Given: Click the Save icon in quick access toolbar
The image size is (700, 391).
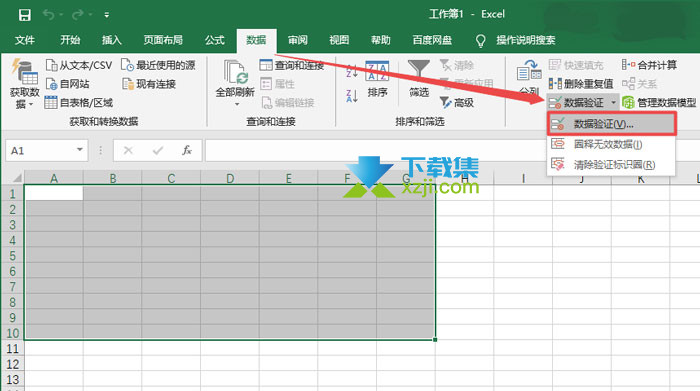Looking at the screenshot, I should click(25, 15).
